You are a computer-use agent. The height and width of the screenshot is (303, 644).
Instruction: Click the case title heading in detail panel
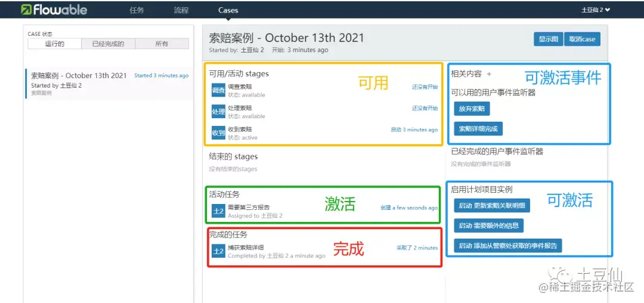pos(287,38)
